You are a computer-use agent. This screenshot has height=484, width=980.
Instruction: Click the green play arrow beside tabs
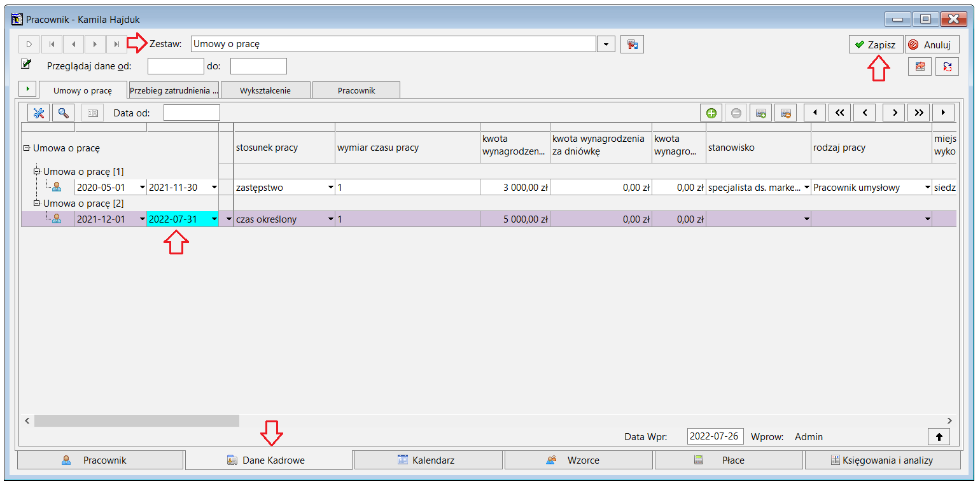tap(27, 89)
